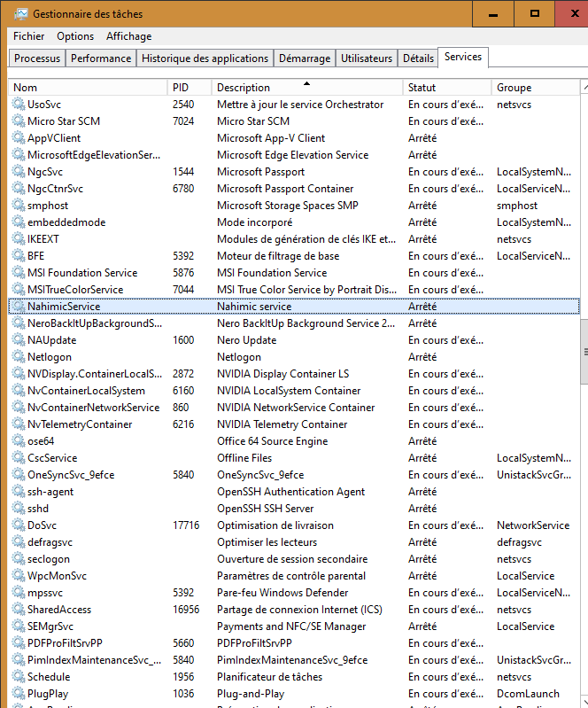Viewport: 588px width, 708px height.
Task: Click gear icon beside mpssvc
Action: point(19,593)
